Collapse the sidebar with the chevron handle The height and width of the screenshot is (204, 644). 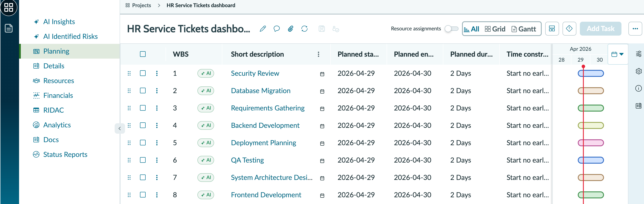click(x=119, y=128)
